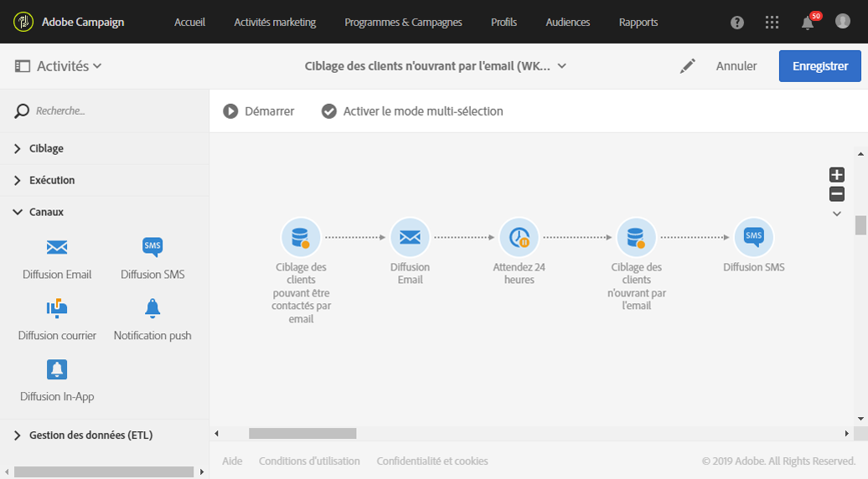Pick the Notification push bell icon

[x=152, y=308]
